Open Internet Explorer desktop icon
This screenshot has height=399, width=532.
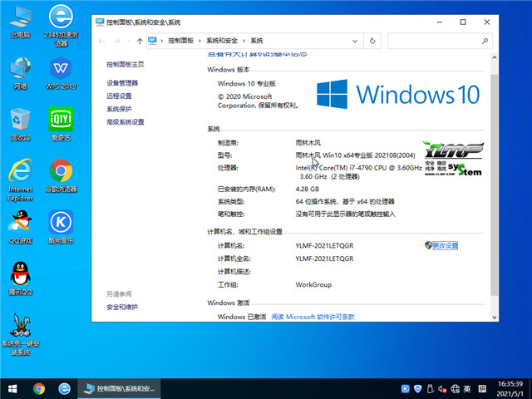tap(20, 180)
